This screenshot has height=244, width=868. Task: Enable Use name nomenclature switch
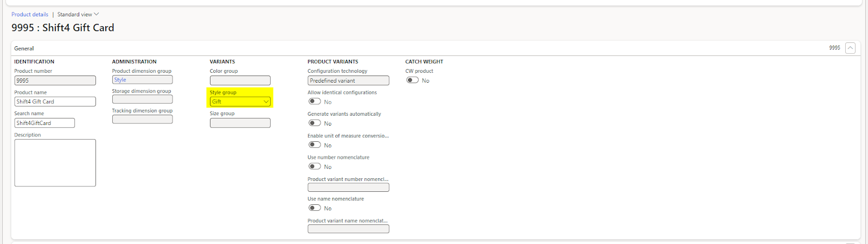[x=315, y=208]
